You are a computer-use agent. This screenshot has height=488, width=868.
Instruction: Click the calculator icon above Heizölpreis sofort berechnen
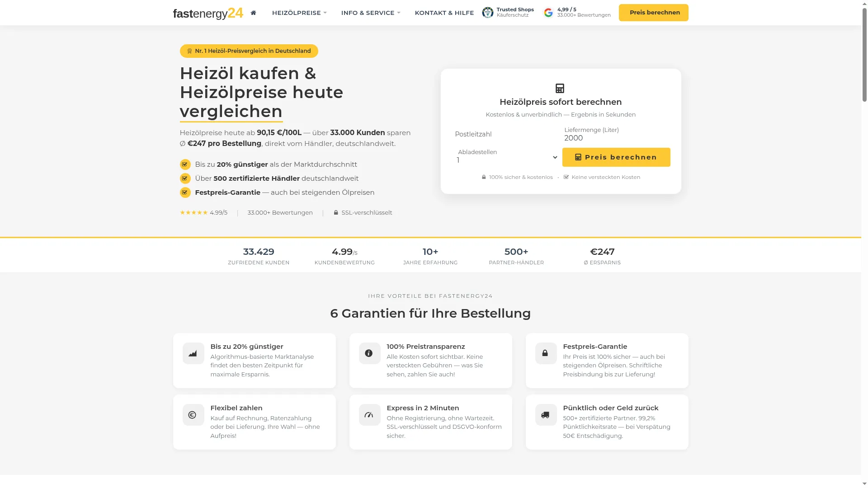coord(560,88)
